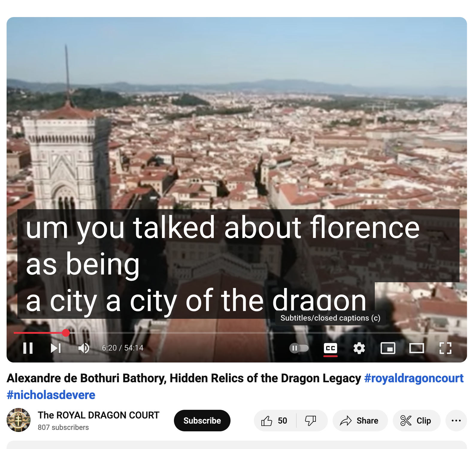This screenshot has height=449, width=476.
Task: Switch to miniplayer mode
Action: pyautogui.click(x=388, y=348)
